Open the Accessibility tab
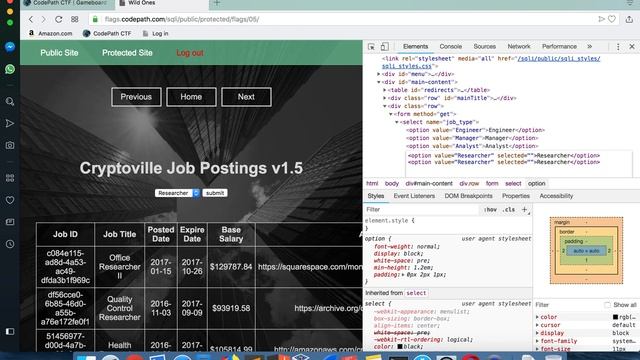The height and width of the screenshot is (360, 640). (x=556, y=196)
